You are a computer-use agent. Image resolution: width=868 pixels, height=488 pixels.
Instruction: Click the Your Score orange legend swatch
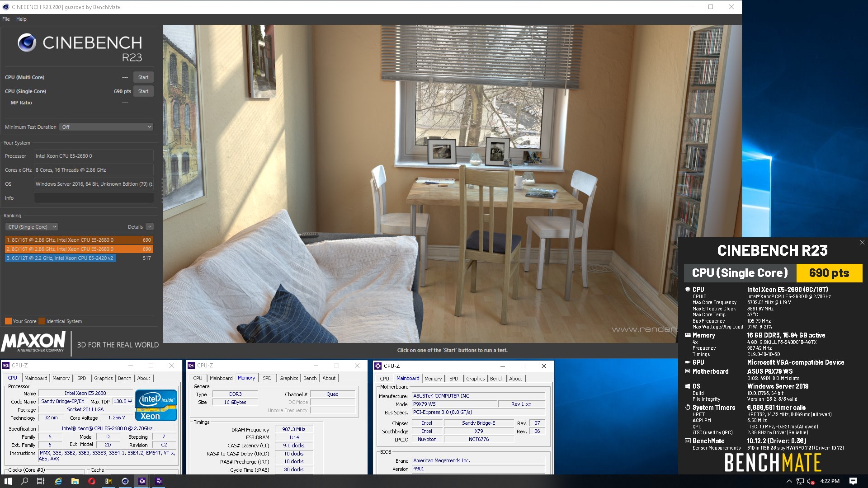(x=8, y=321)
